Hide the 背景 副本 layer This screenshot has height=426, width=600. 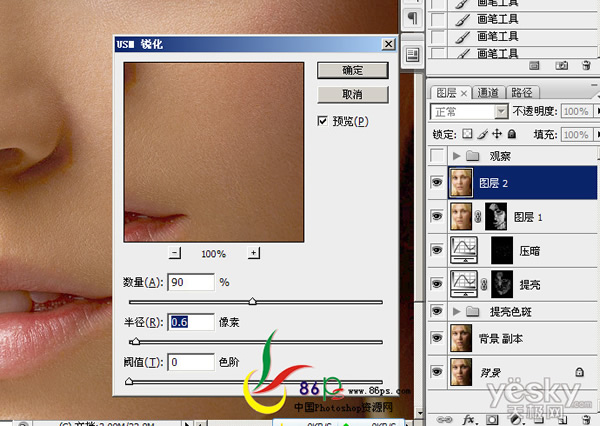pos(437,338)
